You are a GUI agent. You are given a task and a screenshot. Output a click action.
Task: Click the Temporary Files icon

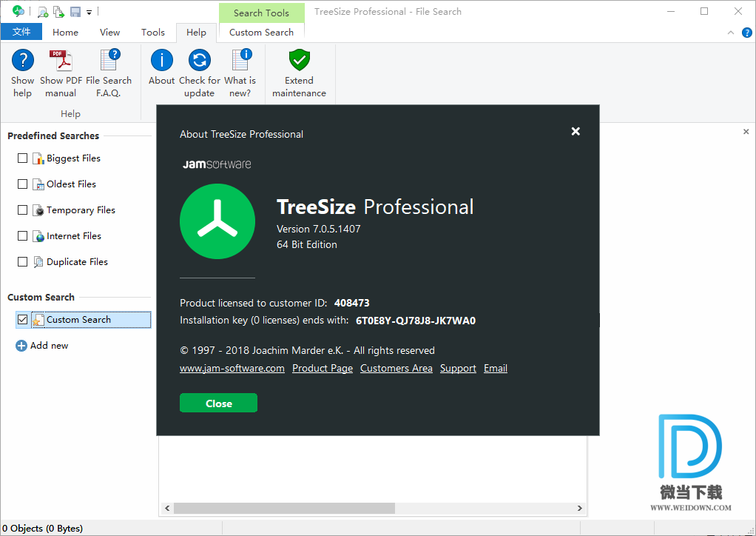38,210
